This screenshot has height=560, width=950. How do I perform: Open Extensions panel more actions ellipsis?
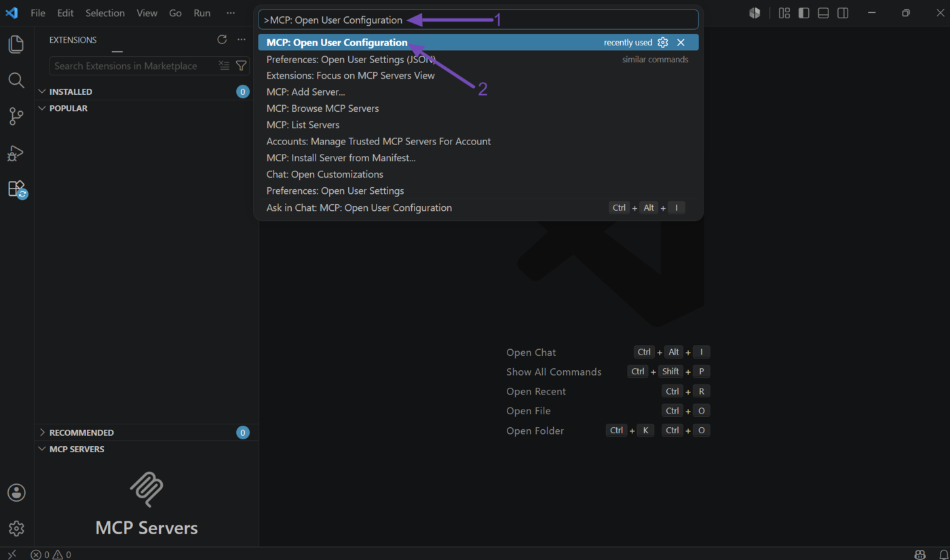coord(242,40)
